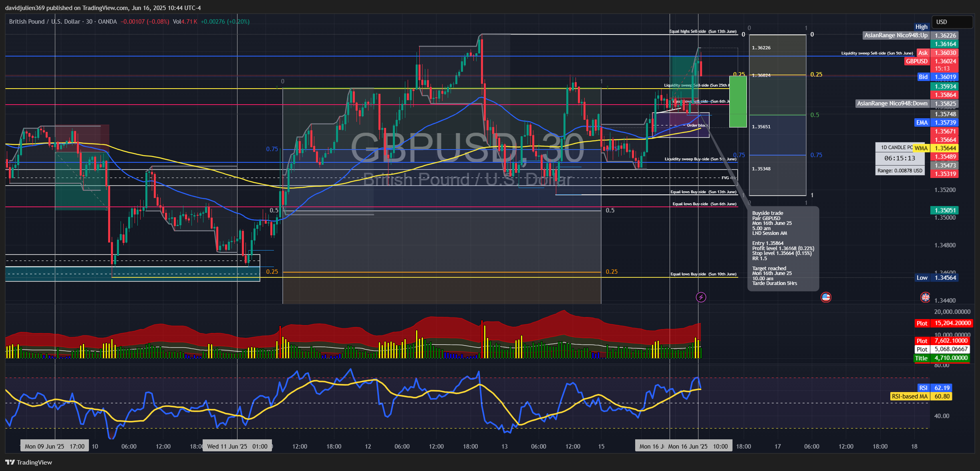Open the USD currency selector box
Image resolution: width=980 pixels, height=471 pixels.
952,22
